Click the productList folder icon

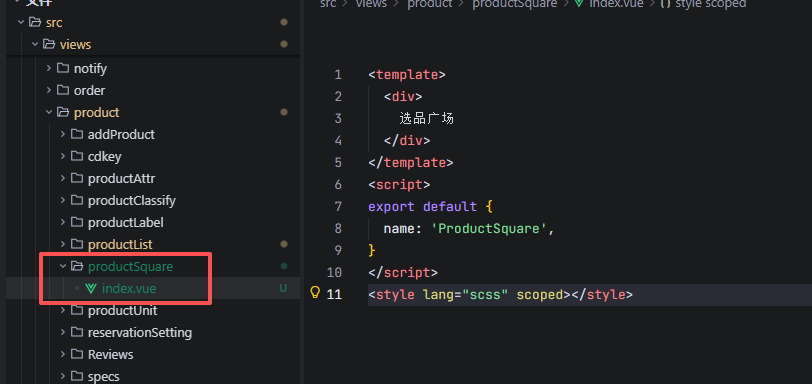77,244
